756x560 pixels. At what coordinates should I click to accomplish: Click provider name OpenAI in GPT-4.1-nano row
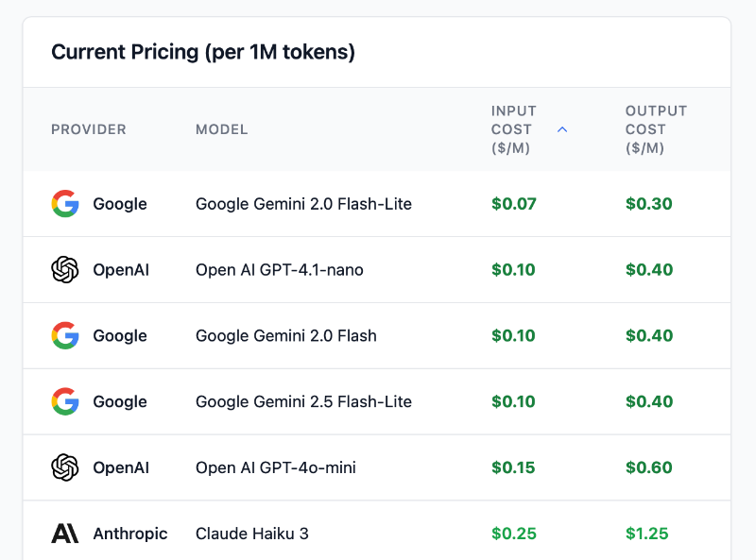[121, 270]
